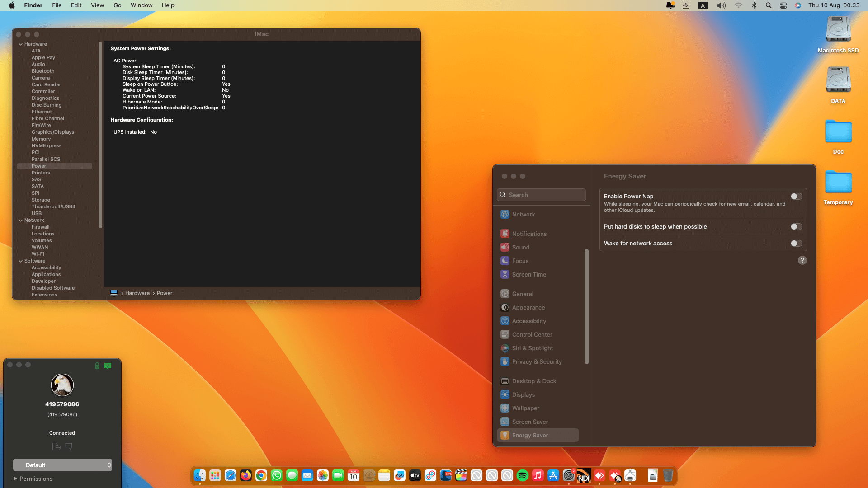Open the Privacy & Security settings
The width and height of the screenshot is (868, 488).
[x=537, y=361]
